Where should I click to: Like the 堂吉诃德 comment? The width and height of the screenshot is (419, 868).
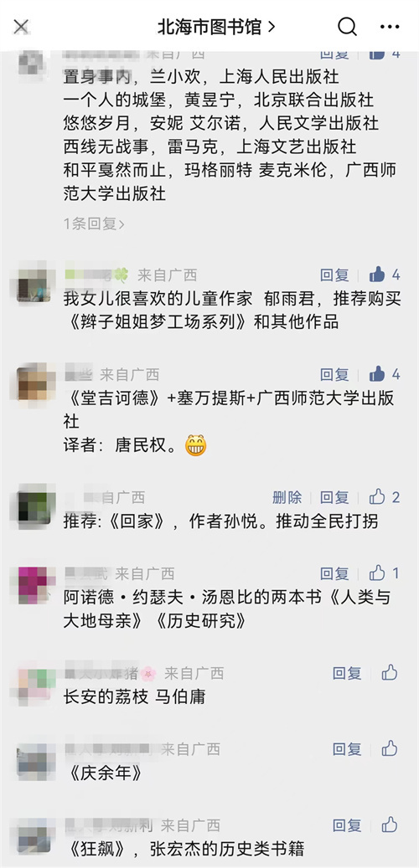(x=385, y=374)
